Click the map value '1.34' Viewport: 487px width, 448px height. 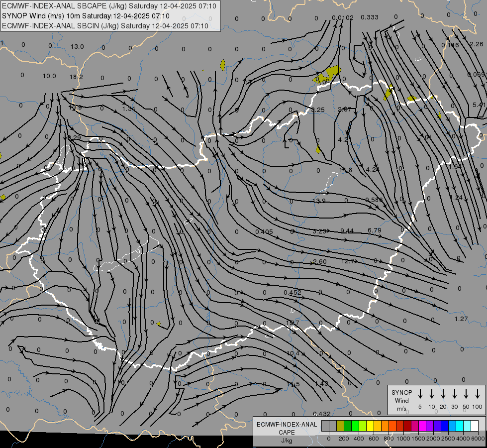coord(129,109)
